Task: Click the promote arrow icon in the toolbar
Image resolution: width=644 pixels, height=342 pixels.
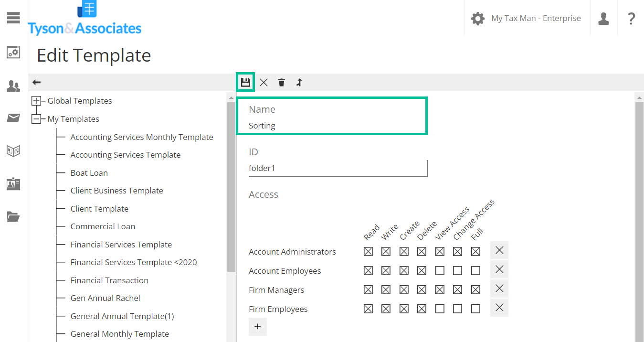Action: (299, 82)
